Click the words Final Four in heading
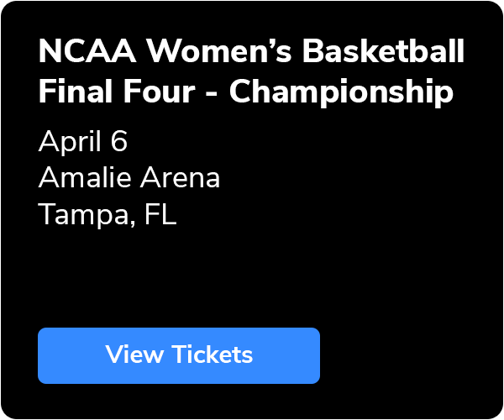Viewport: 504px width, 420px height. (x=120, y=92)
